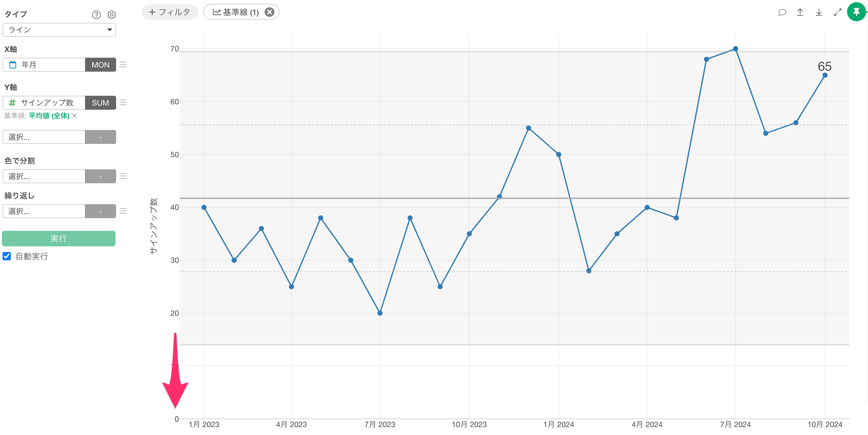Image resolution: width=868 pixels, height=435 pixels.
Task: Open the ライン chart type dropdown
Action: [59, 29]
